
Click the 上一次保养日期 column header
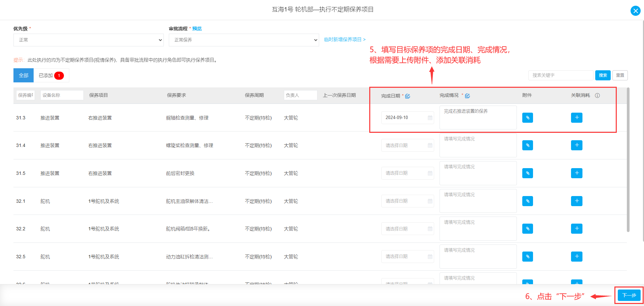click(339, 95)
